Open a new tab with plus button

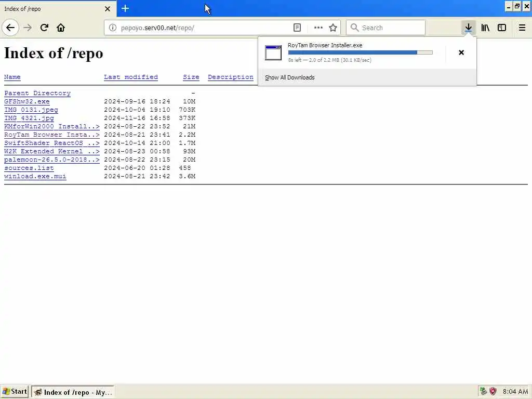(x=125, y=8)
